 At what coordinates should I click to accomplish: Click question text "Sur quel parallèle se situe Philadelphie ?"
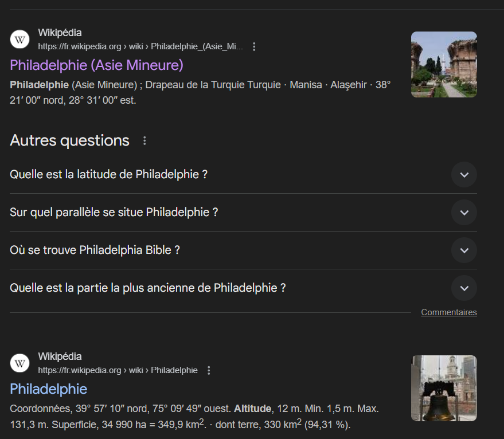point(114,213)
